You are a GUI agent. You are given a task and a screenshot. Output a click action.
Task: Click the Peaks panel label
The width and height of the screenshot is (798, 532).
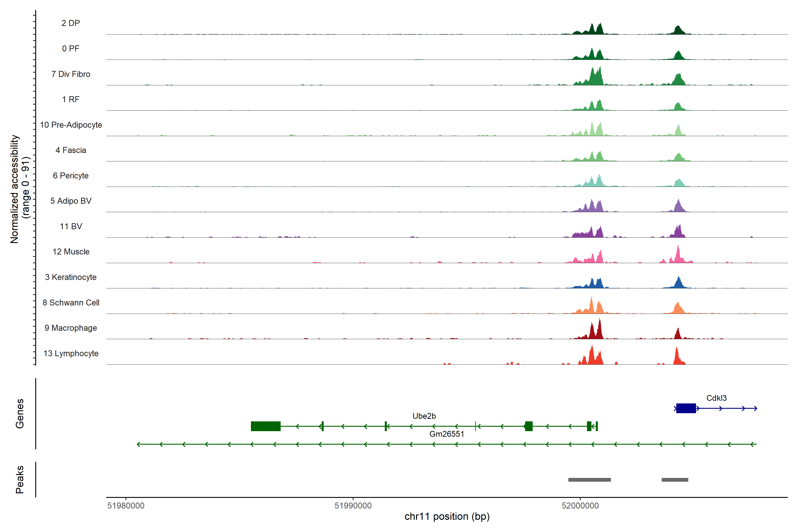click(x=20, y=479)
